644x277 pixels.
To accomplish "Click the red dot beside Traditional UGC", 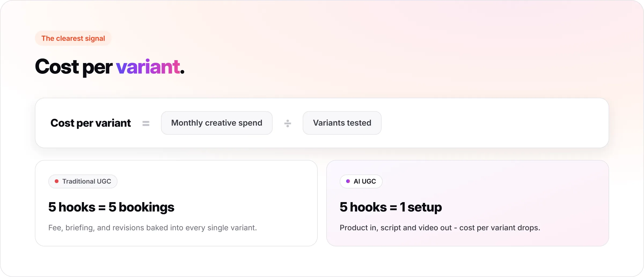I will pyautogui.click(x=57, y=181).
